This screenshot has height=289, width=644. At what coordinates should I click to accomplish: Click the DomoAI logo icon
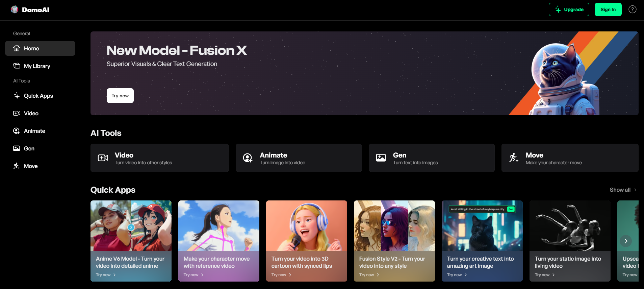pyautogui.click(x=15, y=9)
